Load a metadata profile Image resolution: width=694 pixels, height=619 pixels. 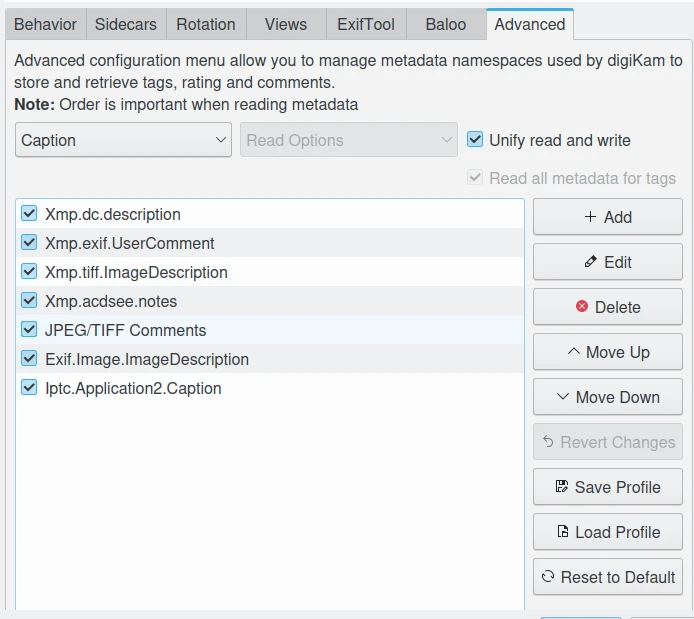607,532
